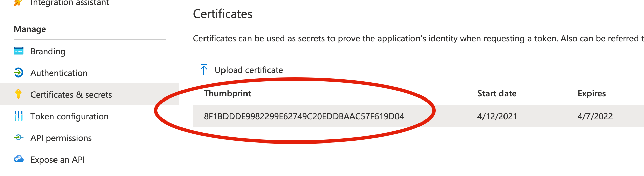The width and height of the screenshot is (644, 176).
Task: Go to Authentication settings
Action: click(x=59, y=73)
